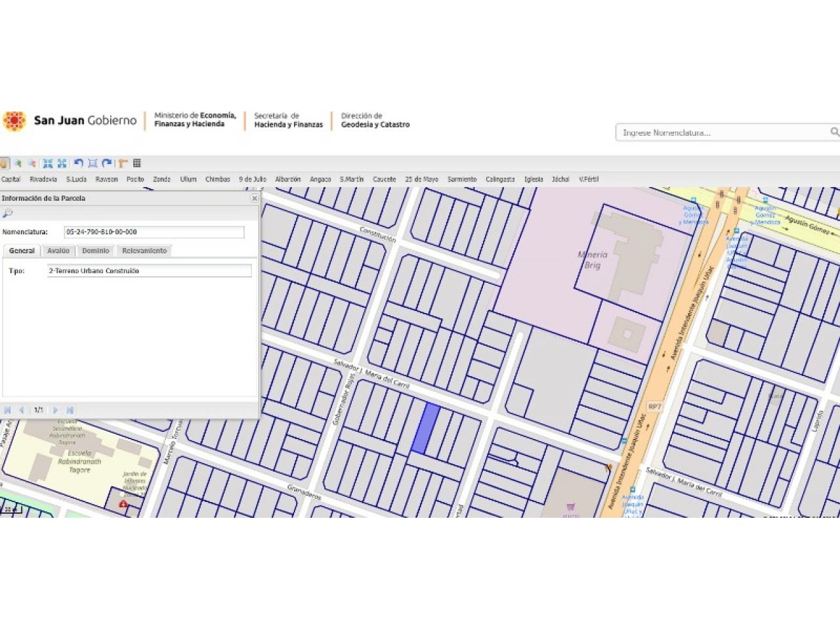Click the second blue four-arrow extent icon

(x=62, y=163)
